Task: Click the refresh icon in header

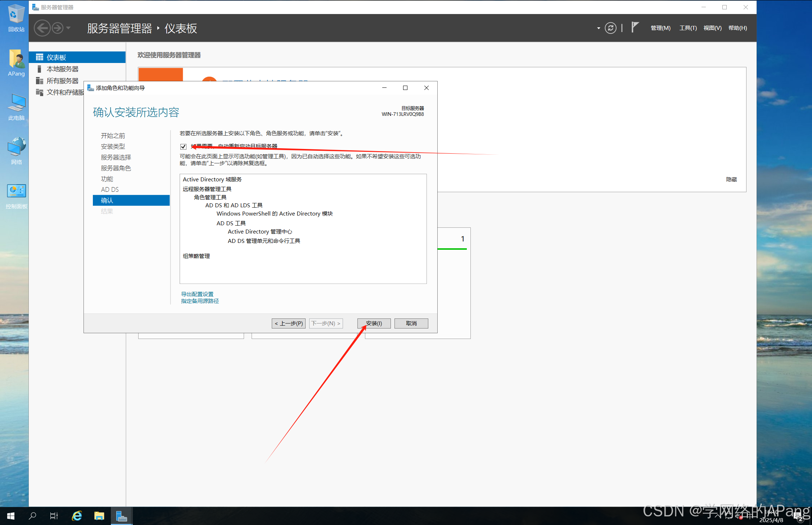Action: tap(610, 28)
